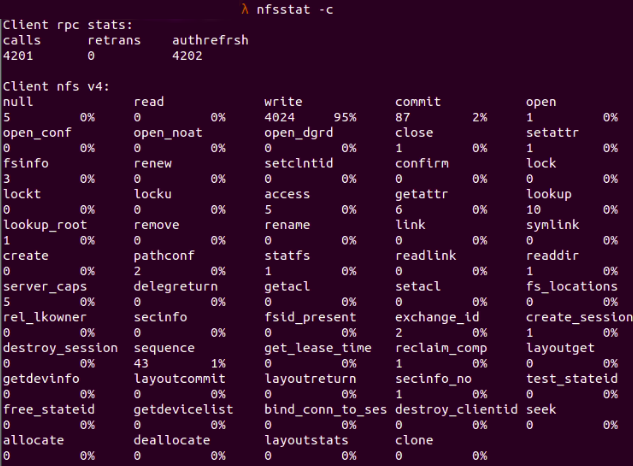Click the 'create_session' operation label

pyautogui.click(x=579, y=317)
